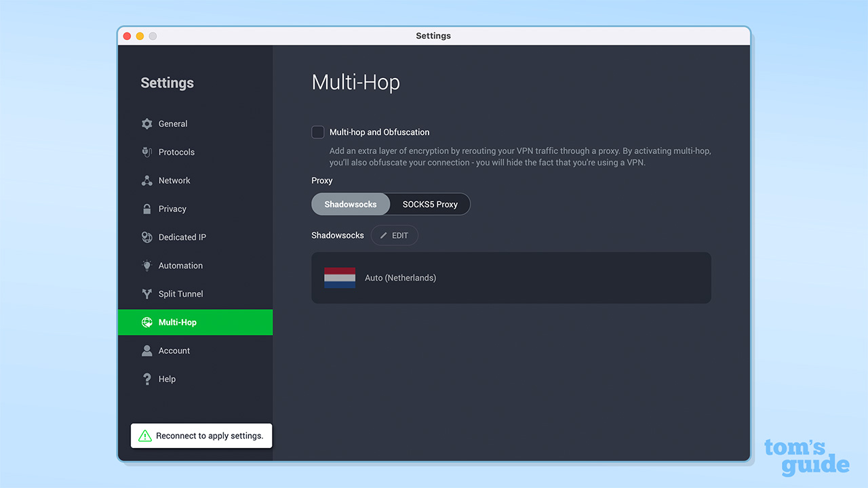This screenshot has height=488, width=868.
Task: Click the Network nodes icon
Action: 146,180
